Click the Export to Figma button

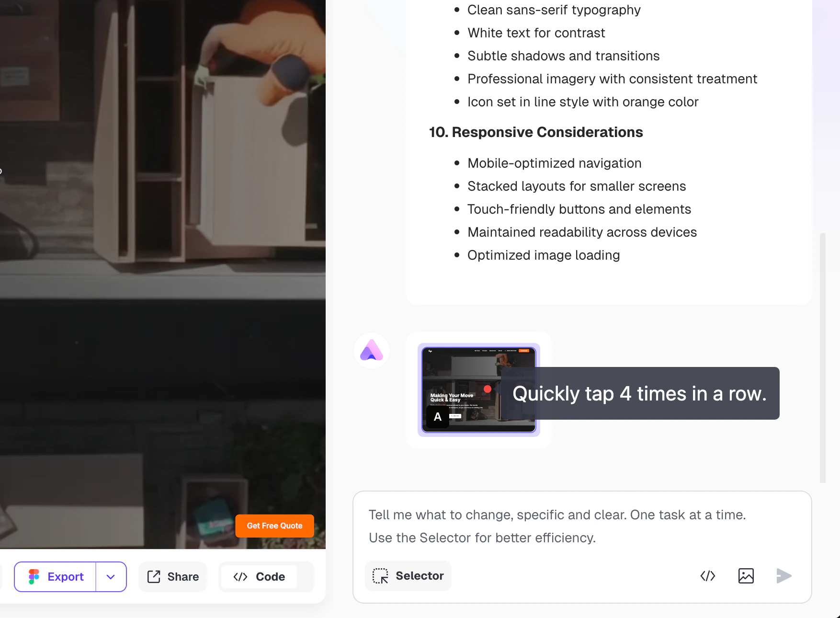(x=56, y=577)
